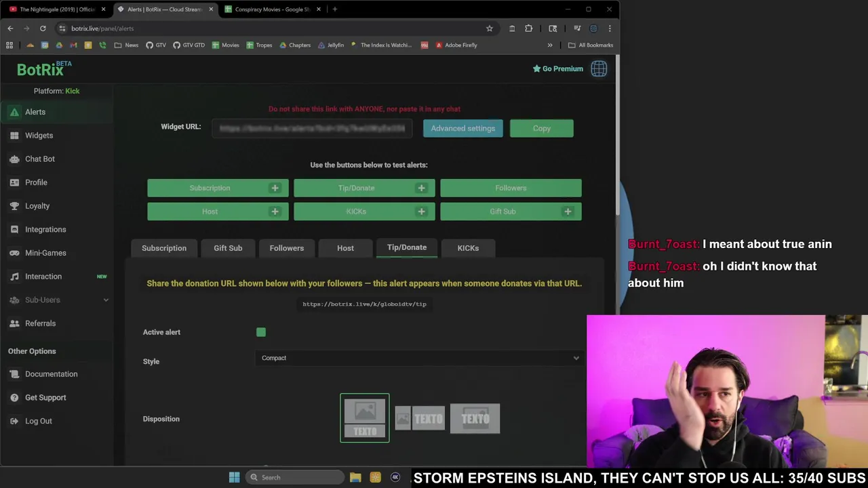
Task: Open the Adobe Firefly bookmark
Action: coord(456,45)
